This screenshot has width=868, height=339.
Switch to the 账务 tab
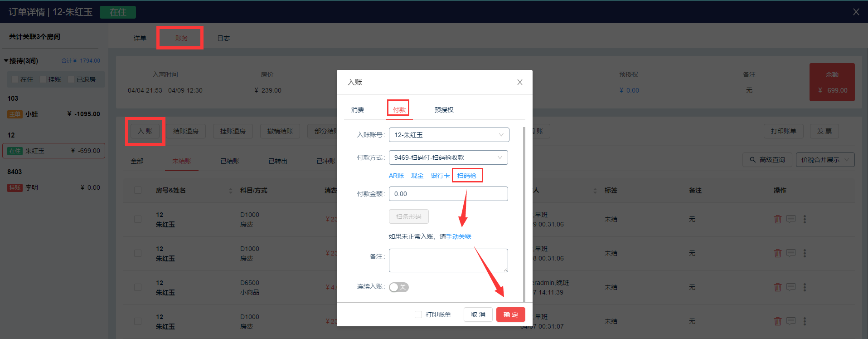click(181, 38)
